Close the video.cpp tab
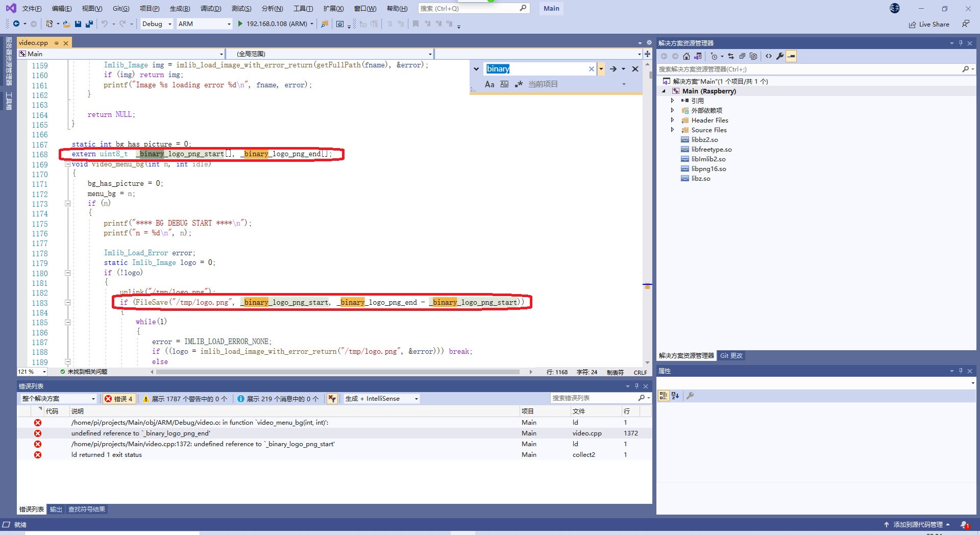This screenshot has height=535, width=980. pos(66,43)
